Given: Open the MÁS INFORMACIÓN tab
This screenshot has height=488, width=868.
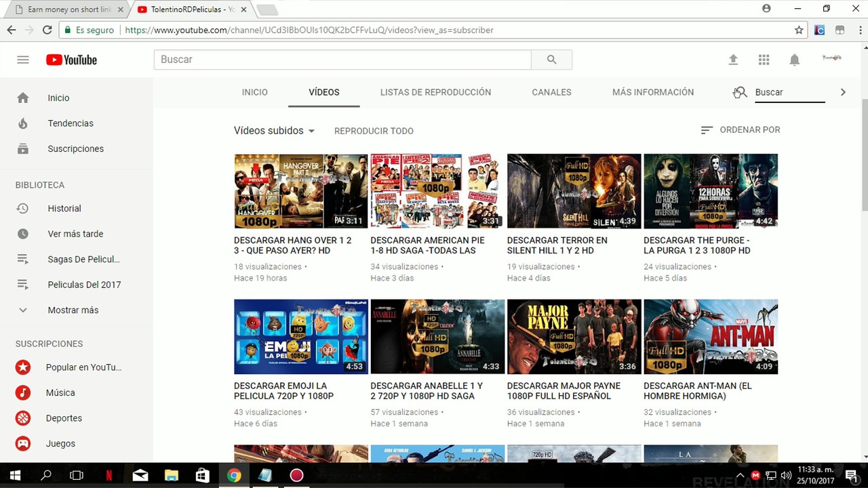Looking at the screenshot, I should [653, 92].
